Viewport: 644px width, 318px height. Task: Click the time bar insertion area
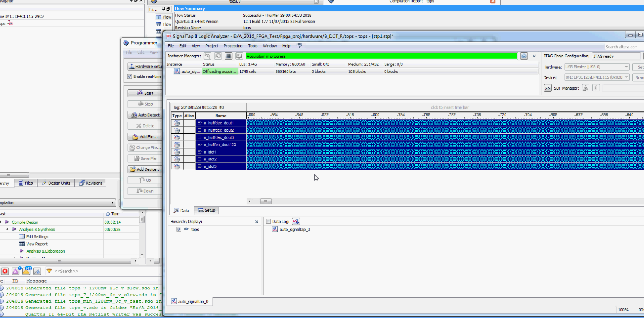pos(445,107)
